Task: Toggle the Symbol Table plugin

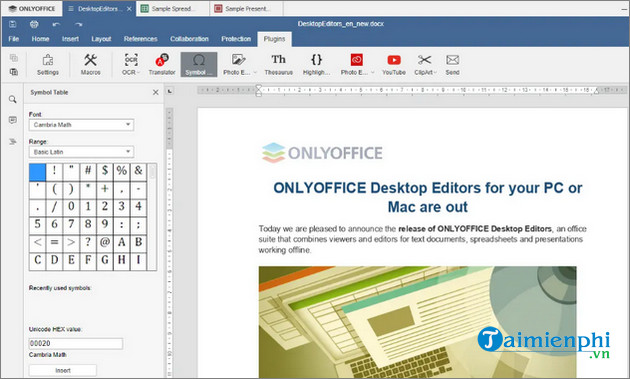Action: tap(199, 64)
